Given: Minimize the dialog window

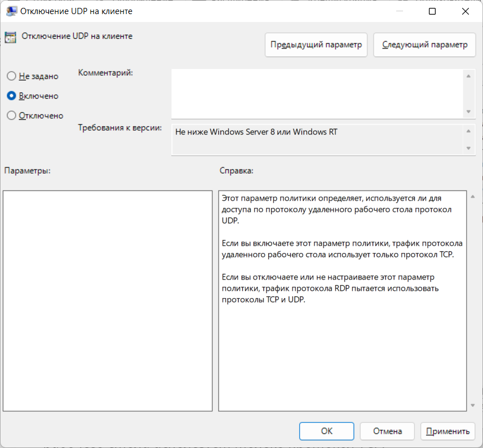Looking at the screenshot, I should (400, 11).
